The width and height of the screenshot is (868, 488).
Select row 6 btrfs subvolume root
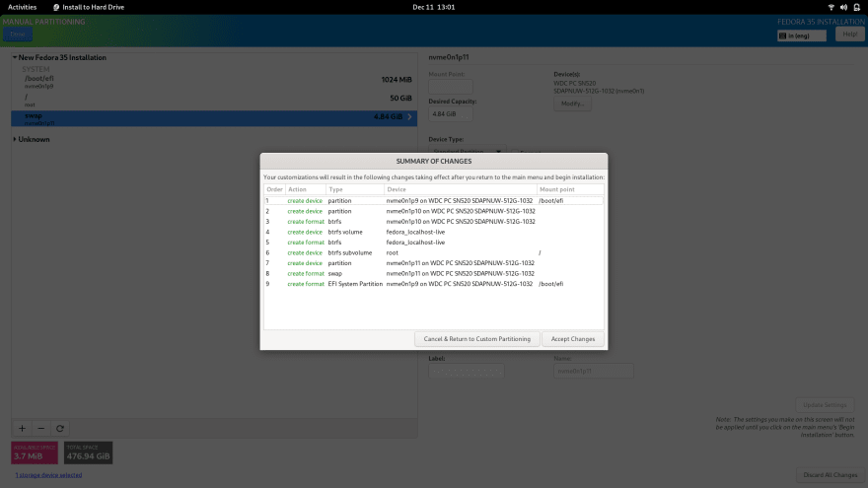click(x=433, y=252)
